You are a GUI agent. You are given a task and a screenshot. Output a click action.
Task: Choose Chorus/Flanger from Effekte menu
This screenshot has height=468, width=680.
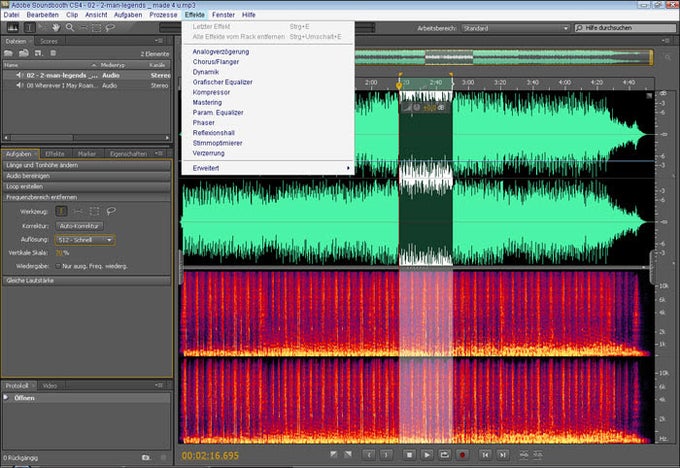coord(216,62)
